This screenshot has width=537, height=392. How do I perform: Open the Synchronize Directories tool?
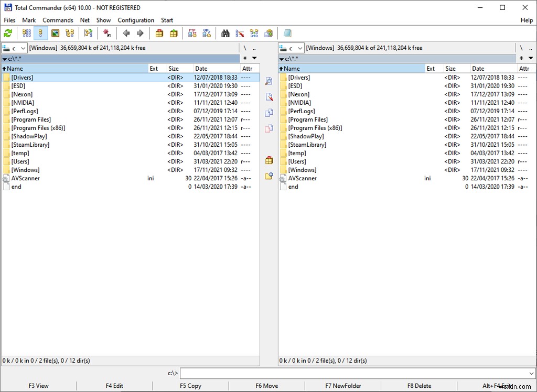coord(254,33)
